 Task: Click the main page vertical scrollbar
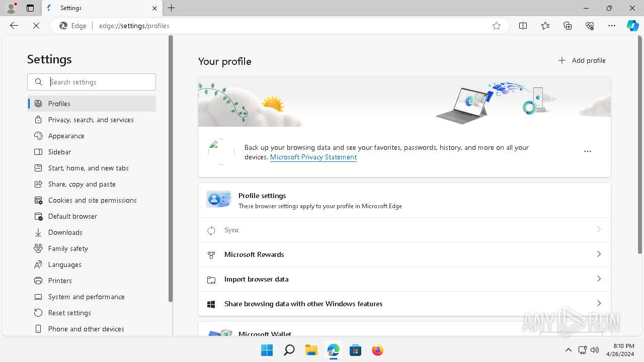click(640, 145)
